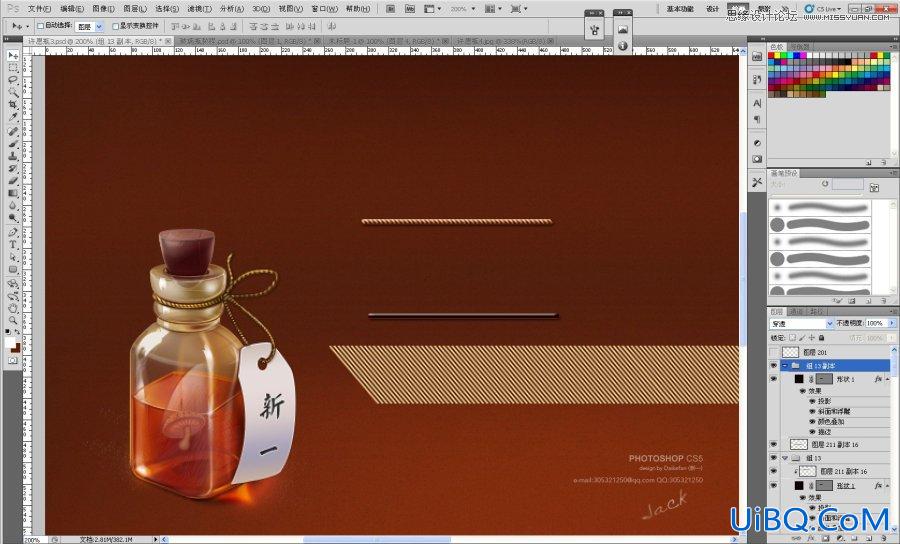Pick the red swatch in the Swatches panel
The width and height of the screenshot is (900, 544).
[x=773, y=56]
